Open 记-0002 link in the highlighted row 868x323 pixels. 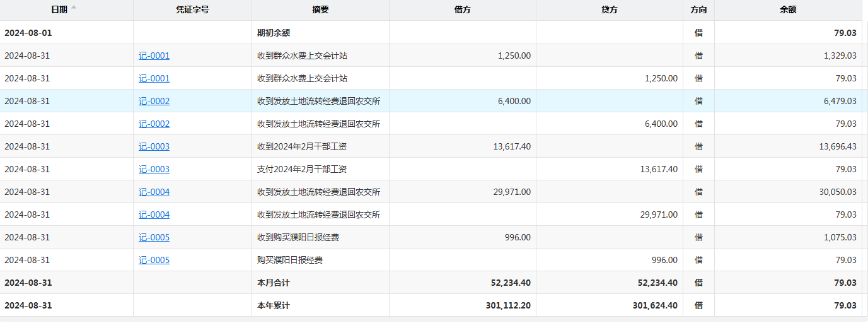tap(154, 101)
